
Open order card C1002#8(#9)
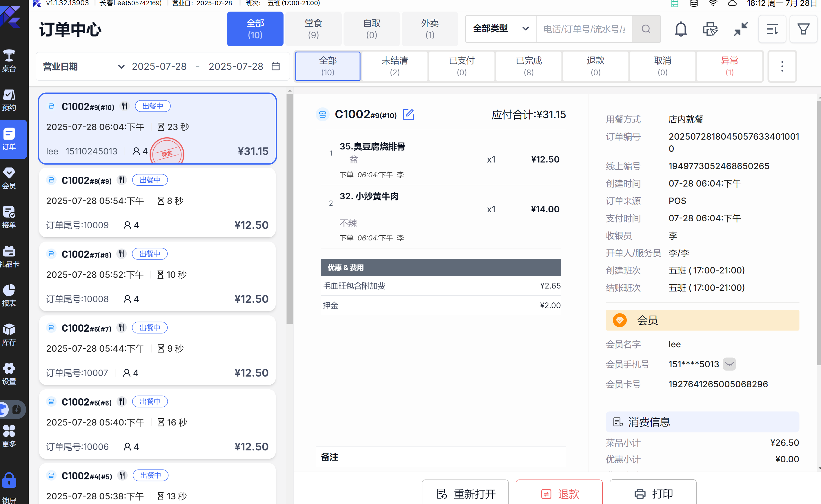pos(157,202)
